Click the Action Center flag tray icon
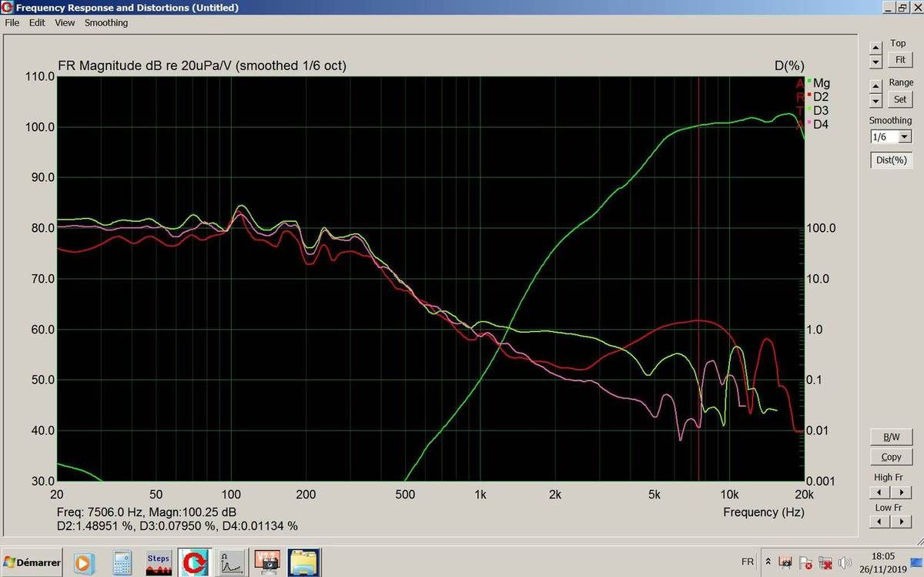The image size is (924, 577). 805,562
